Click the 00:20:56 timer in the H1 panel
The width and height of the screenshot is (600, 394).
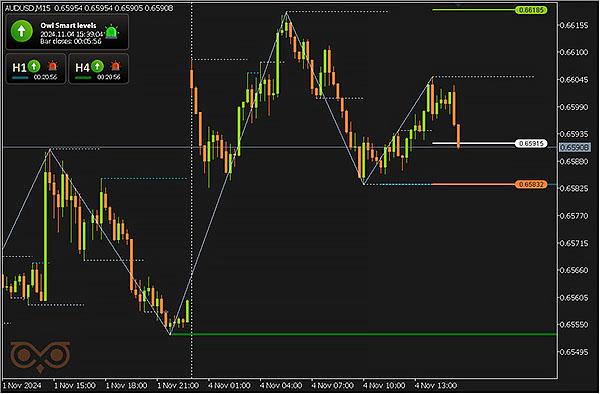pos(45,77)
